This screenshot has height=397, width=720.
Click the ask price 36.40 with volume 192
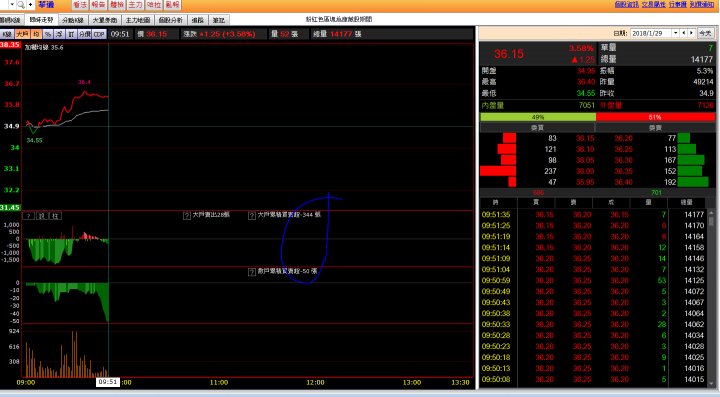coord(623,182)
